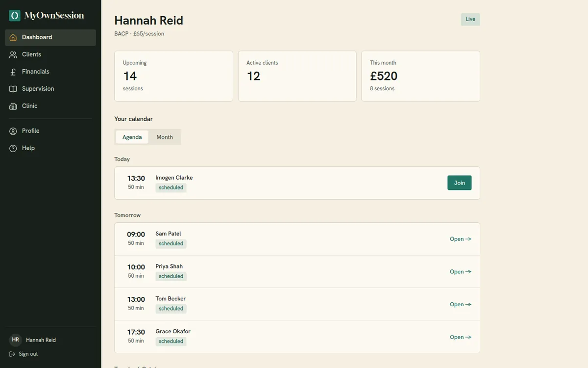Open the Profile menu label

pyautogui.click(x=31, y=131)
